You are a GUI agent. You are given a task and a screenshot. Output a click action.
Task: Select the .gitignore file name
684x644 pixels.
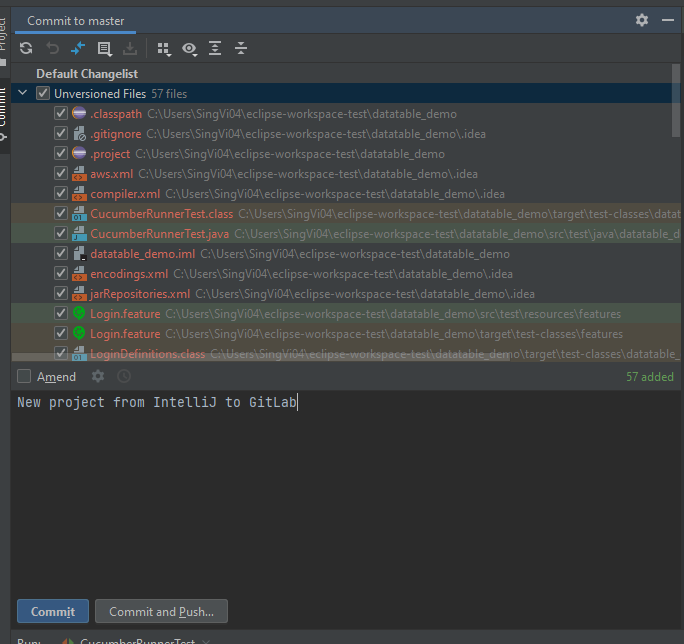pyautogui.click(x=116, y=134)
